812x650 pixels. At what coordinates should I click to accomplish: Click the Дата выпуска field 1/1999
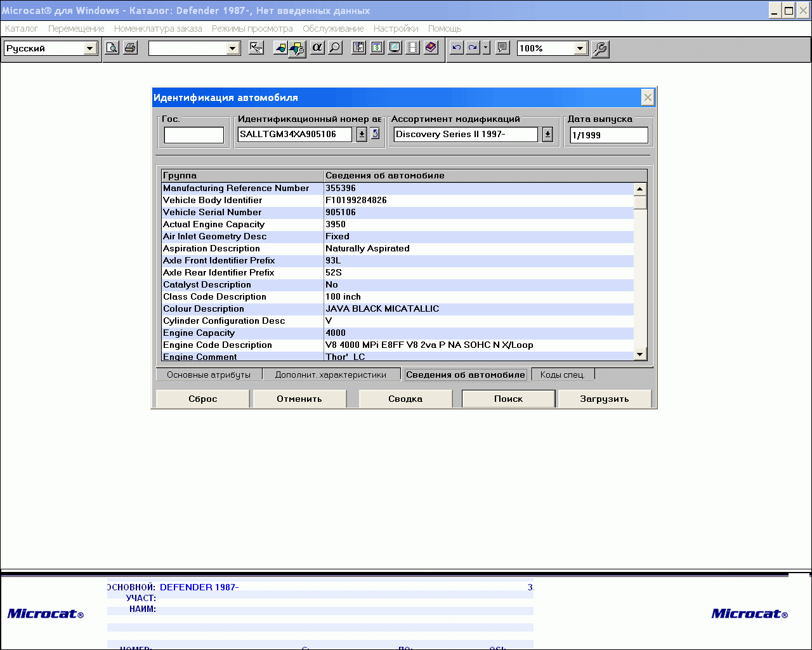coord(609,135)
